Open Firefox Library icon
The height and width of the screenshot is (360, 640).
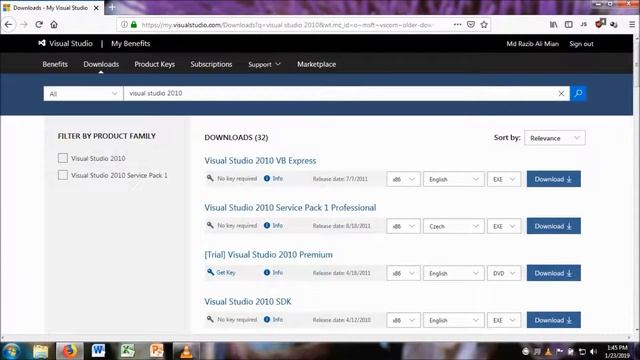(553, 24)
